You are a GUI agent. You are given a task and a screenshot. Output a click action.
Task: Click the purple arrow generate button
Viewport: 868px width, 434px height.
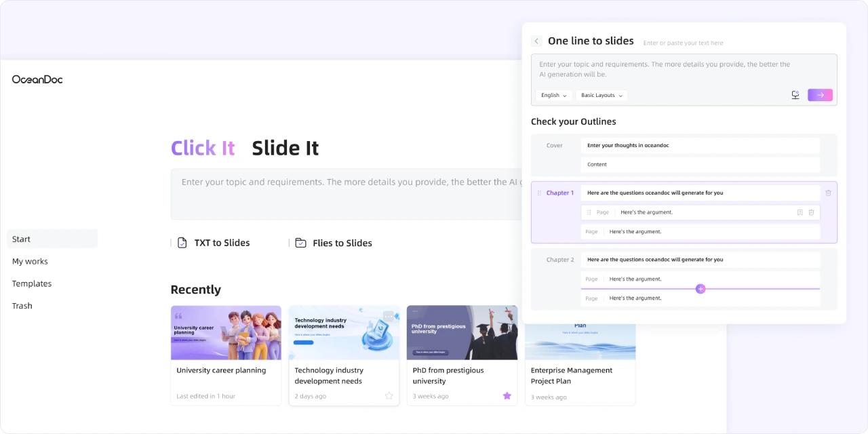[820, 95]
